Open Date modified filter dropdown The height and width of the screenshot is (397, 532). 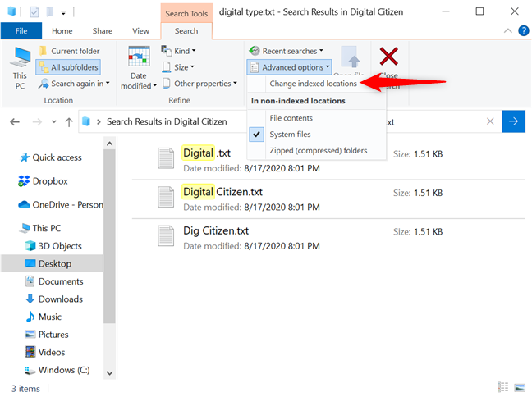[x=139, y=68]
